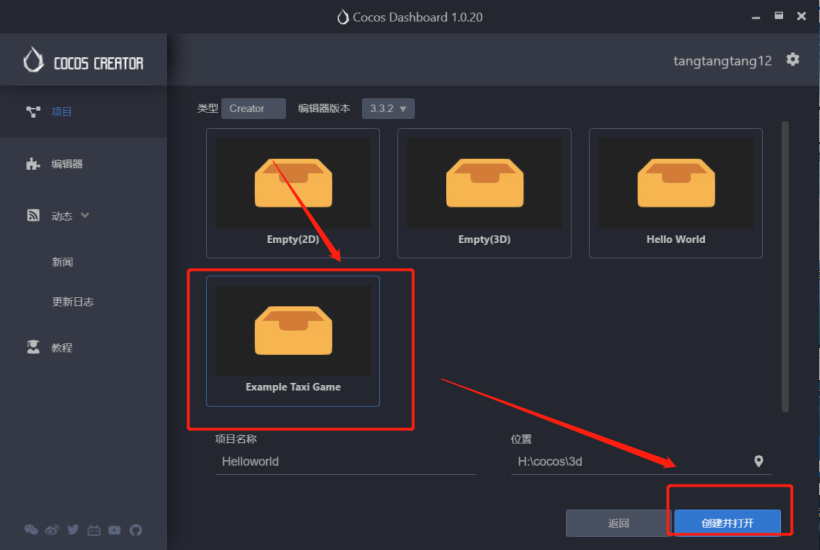Open the News (新闻) sidebar item
Screen dimensions: 820x550
click(x=62, y=262)
